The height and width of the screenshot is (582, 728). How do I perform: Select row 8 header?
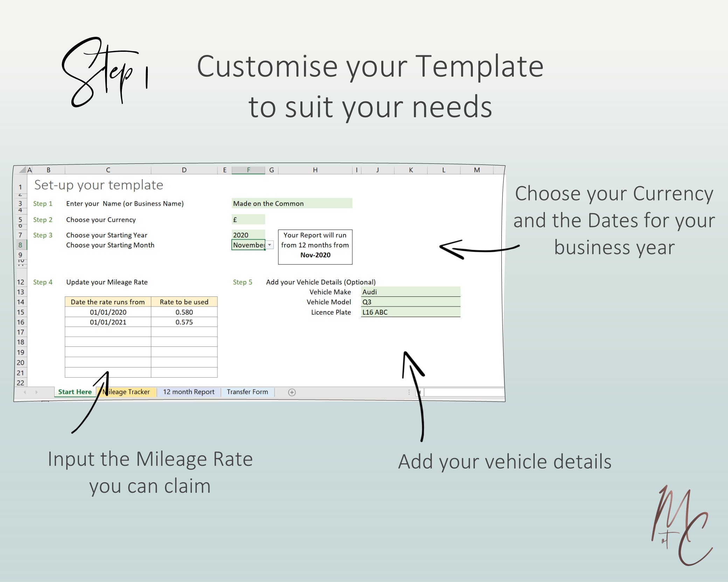point(20,245)
